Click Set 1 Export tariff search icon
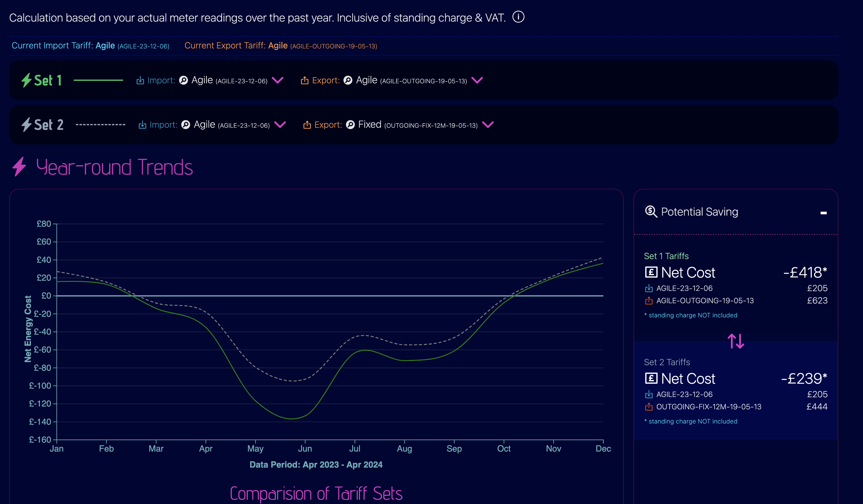 pos(348,80)
